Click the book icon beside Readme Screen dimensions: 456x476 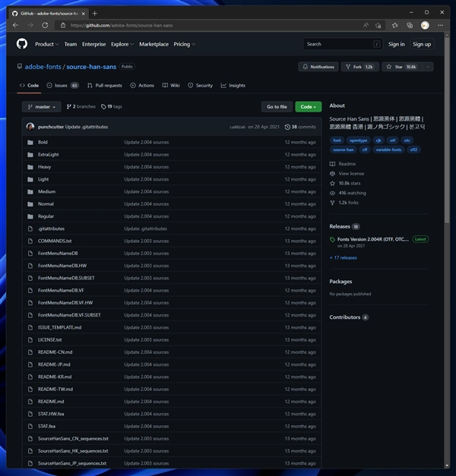[x=333, y=164]
